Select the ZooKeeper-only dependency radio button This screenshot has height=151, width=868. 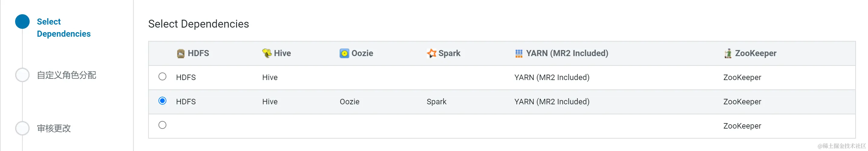pos(162,125)
